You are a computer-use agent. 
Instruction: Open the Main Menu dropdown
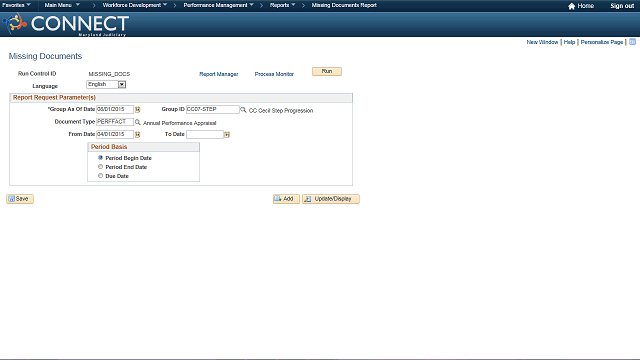[x=62, y=5]
